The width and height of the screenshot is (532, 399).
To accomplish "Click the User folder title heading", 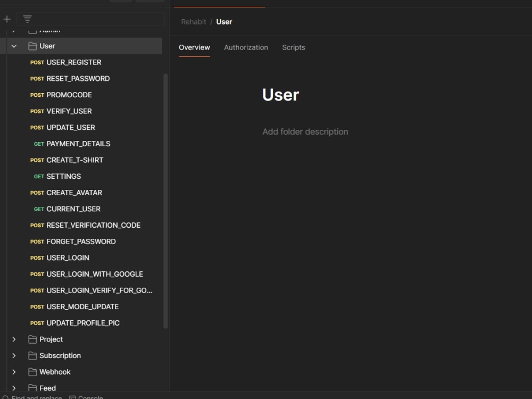I will (x=280, y=95).
